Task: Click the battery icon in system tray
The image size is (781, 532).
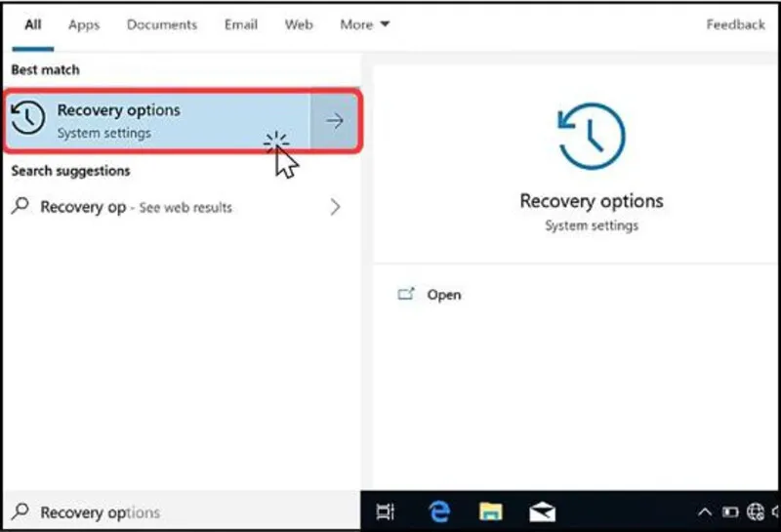Action: coord(730,512)
